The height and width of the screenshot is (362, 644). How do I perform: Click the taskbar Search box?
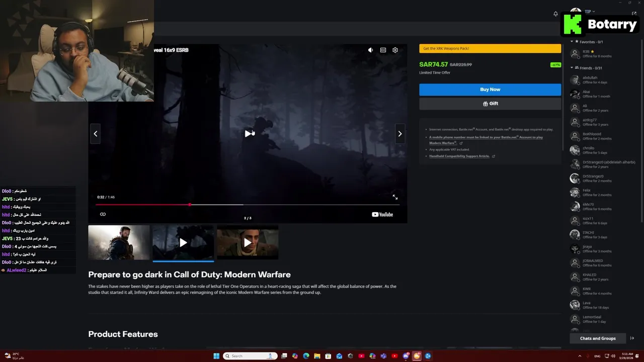pyautogui.click(x=250, y=356)
